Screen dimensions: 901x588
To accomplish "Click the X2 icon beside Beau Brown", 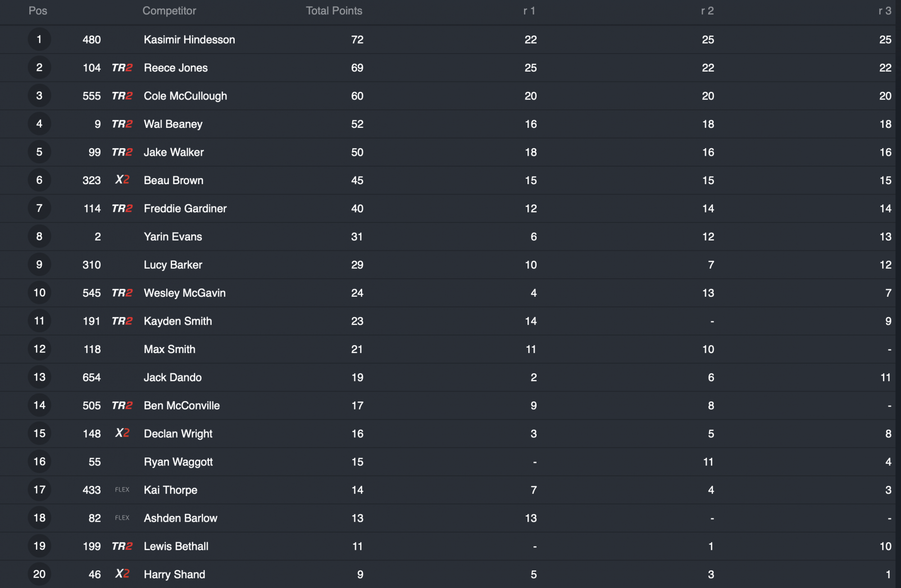I will tap(122, 180).
